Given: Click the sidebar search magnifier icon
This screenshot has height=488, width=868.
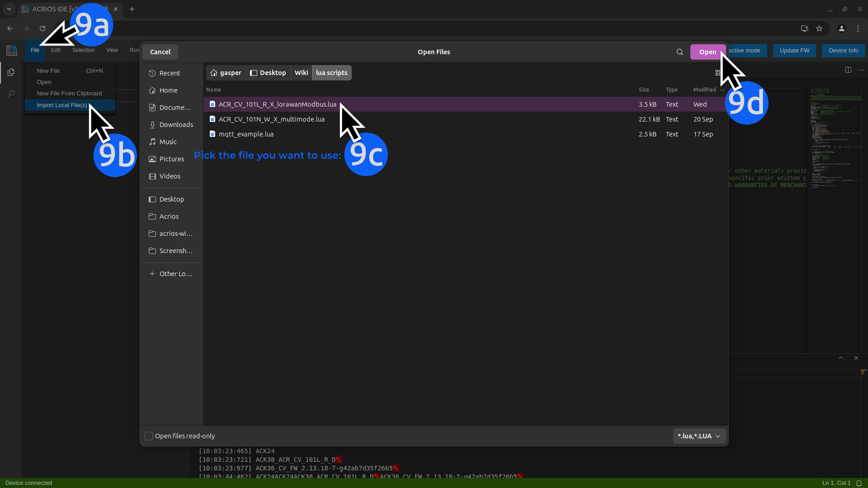Looking at the screenshot, I should [x=11, y=94].
